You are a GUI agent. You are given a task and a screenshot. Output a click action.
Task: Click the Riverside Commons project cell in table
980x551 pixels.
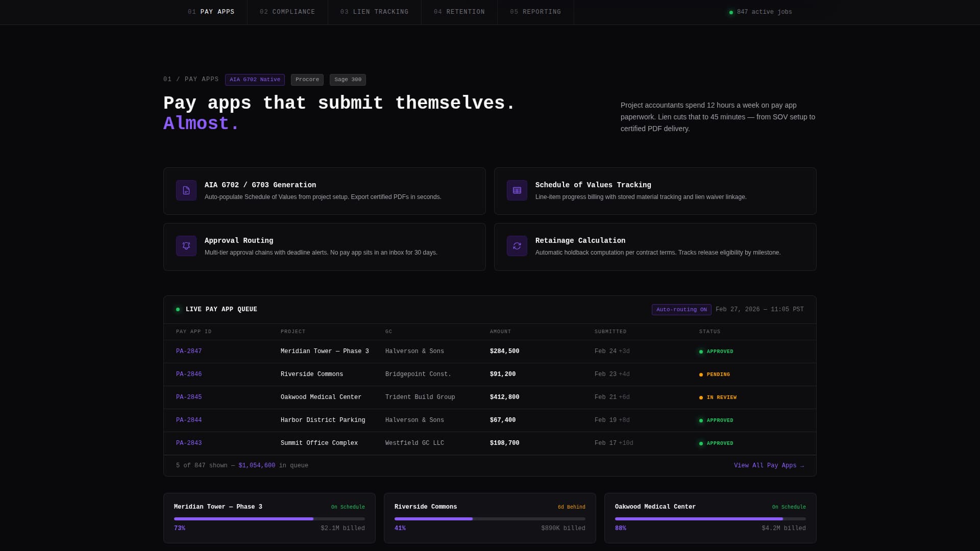pos(312,374)
